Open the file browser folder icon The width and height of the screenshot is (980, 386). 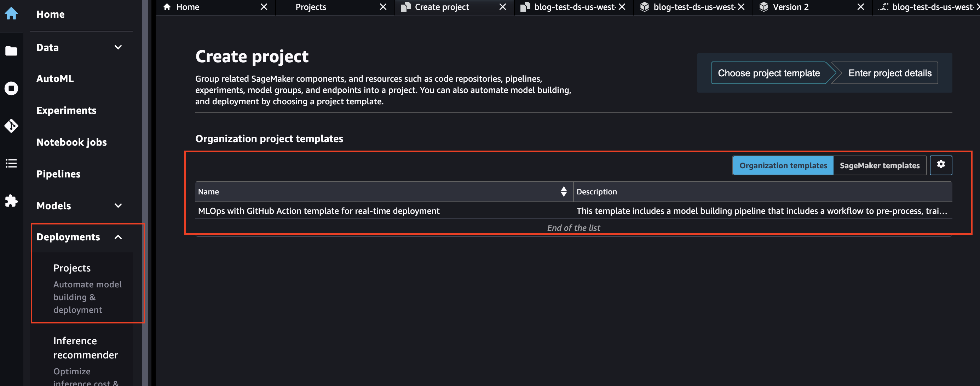(x=11, y=51)
